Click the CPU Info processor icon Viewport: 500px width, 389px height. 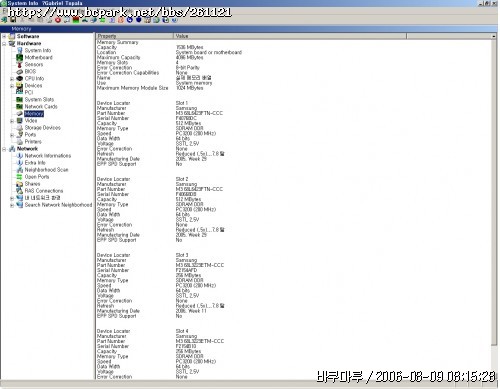click(x=20, y=78)
